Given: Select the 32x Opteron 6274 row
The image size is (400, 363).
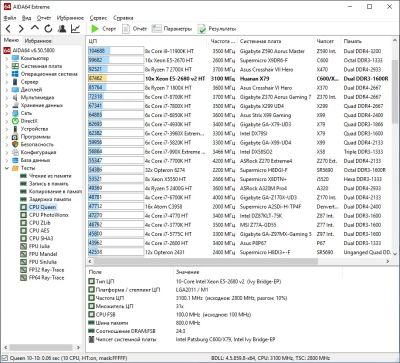Looking at the screenshot, I should (x=239, y=170).
